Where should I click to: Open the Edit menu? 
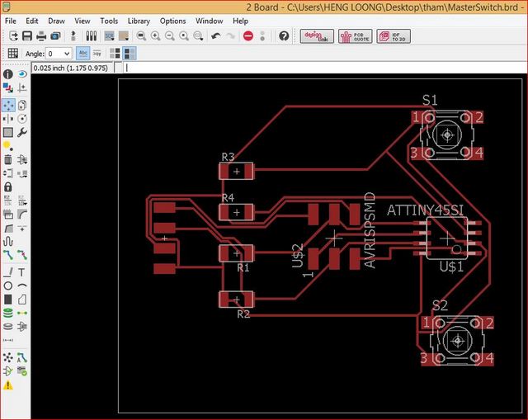[x=32, y=21]
